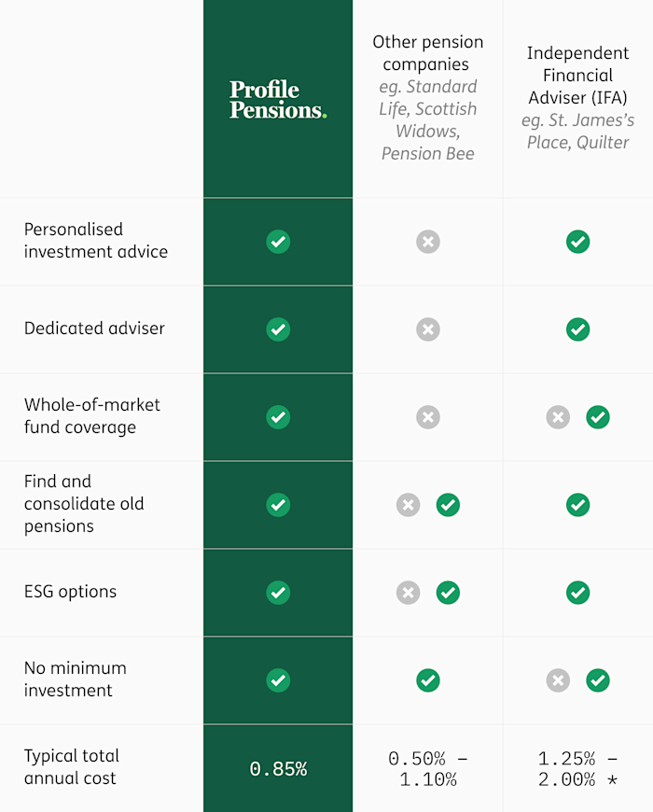Click Other companies green check for Find and consolidate

(448, 505)
